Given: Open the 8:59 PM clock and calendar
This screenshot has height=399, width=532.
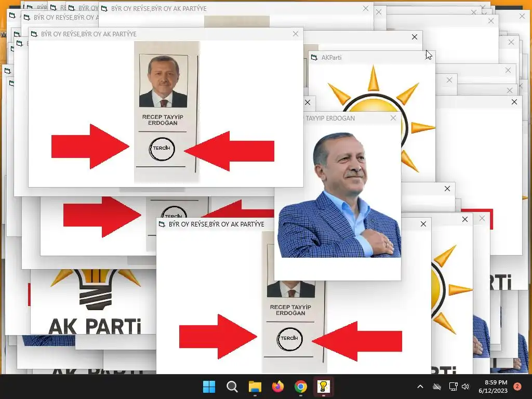Looking at the screenshot, I should pos(493,387).
